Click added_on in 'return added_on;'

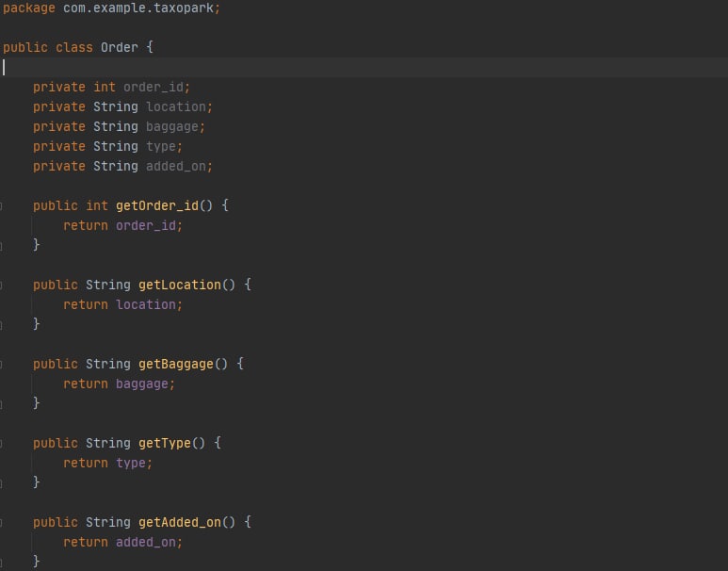[x=146, y=542]
